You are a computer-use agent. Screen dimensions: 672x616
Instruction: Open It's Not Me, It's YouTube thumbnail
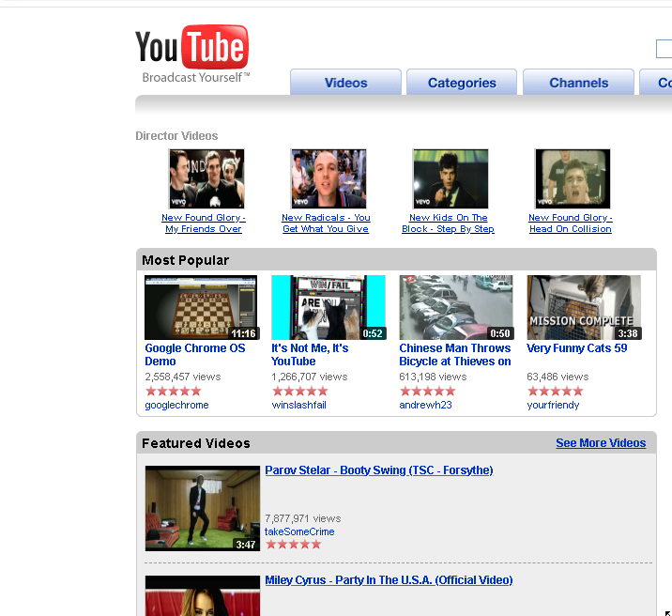click(x=328, y=307)
